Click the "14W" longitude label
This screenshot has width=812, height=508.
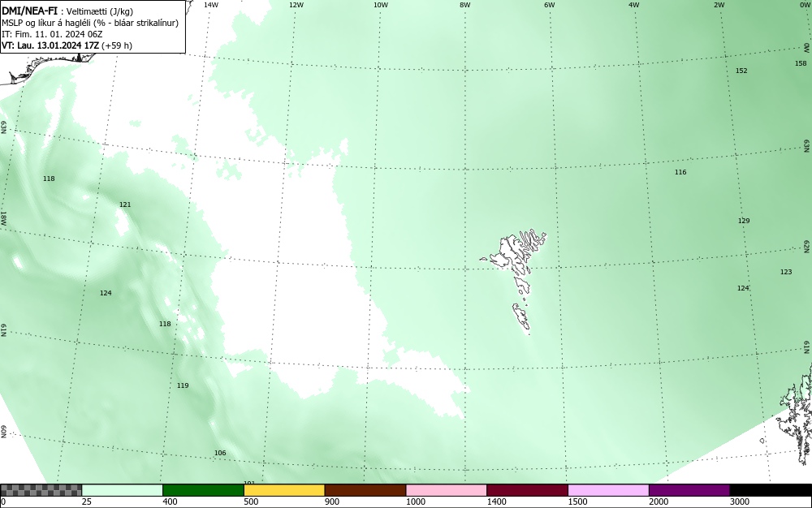(211, 5)
